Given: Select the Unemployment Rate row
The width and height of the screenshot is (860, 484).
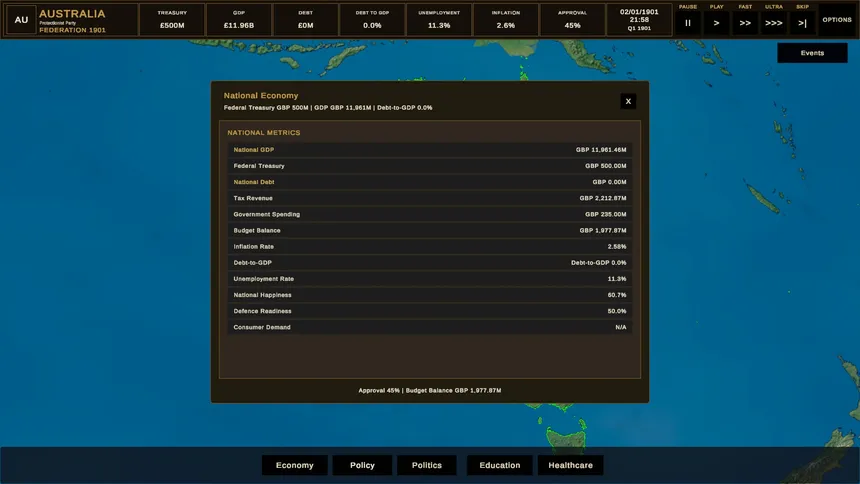Looking at the screenshot, I should pyautogui.click(x=429, y=279).
